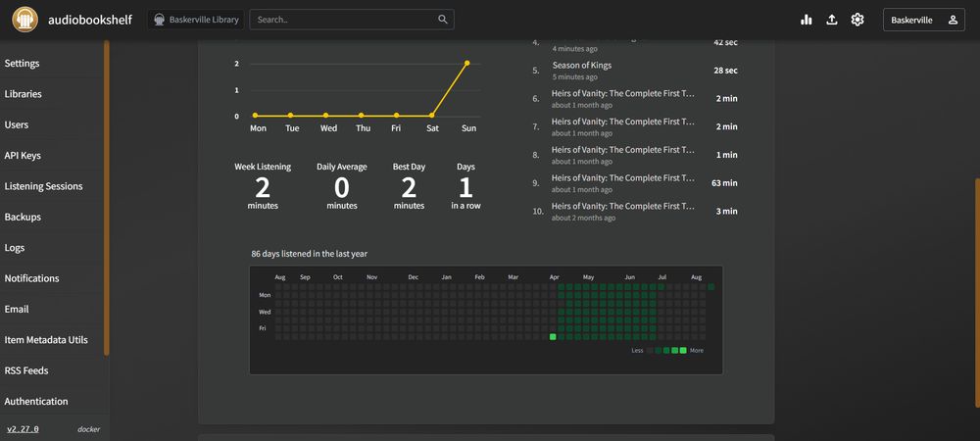
Task: Click the '5 minutes ago' timestamp
Action: coord(574,77)
